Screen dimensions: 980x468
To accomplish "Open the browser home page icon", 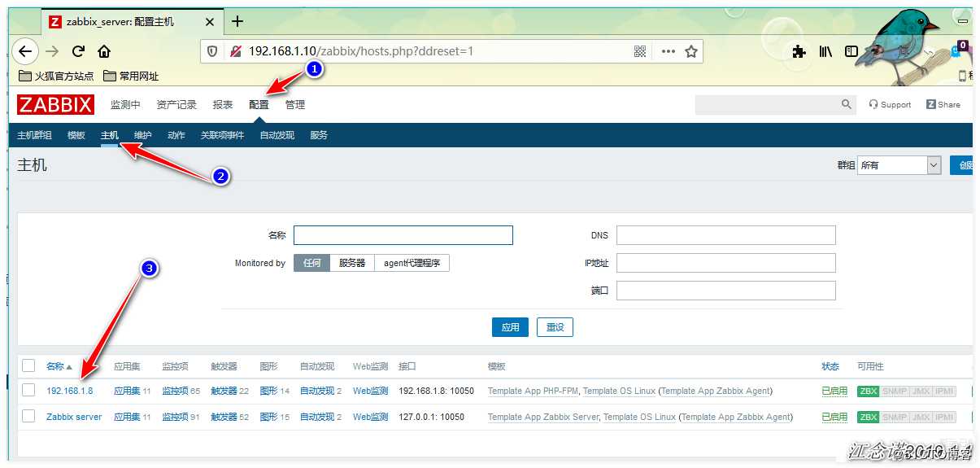I will coord(104,51).
